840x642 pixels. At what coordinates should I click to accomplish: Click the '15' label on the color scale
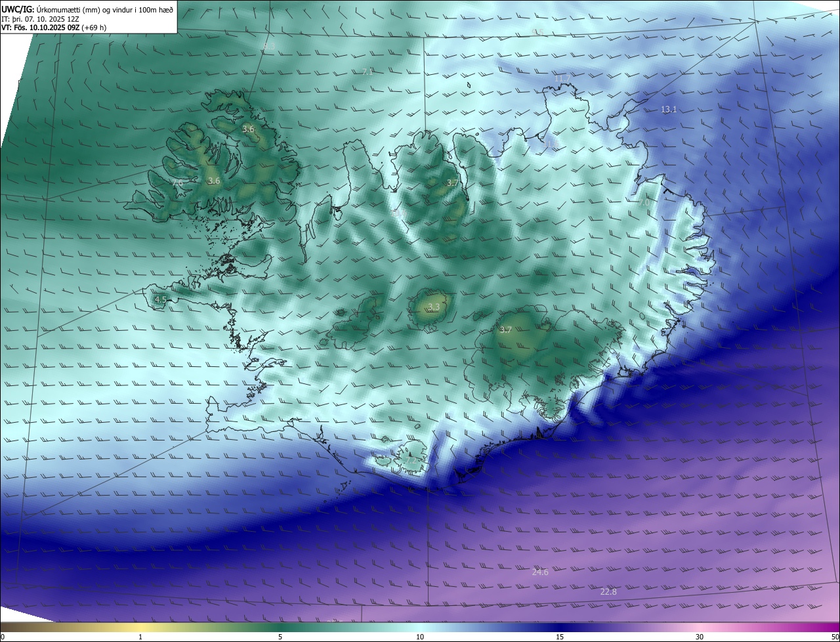coord(560,637)
